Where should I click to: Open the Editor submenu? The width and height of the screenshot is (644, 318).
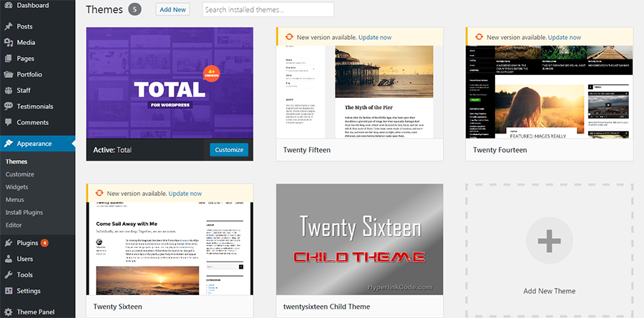click(x=14, y=225)
